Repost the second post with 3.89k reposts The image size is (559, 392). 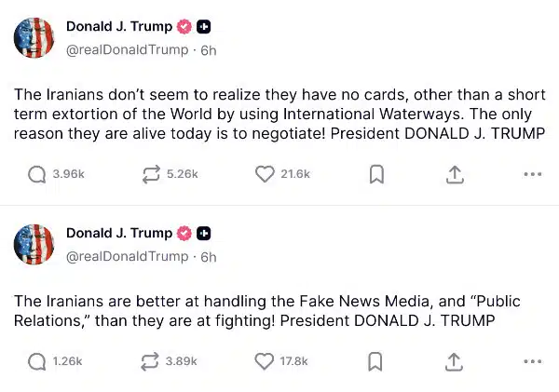pyautogui.click(x=151, y=361)
